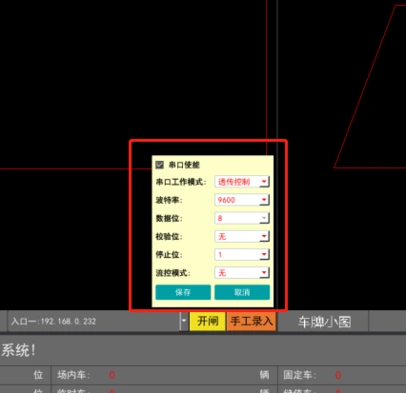Viewport: 406px width, 393px height.
Task: Toggle the 串口使能 checkbox
Action: (160, 165)
